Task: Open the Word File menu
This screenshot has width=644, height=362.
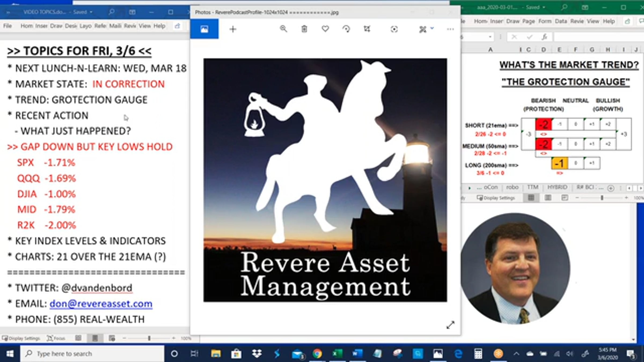Action: 8,26
